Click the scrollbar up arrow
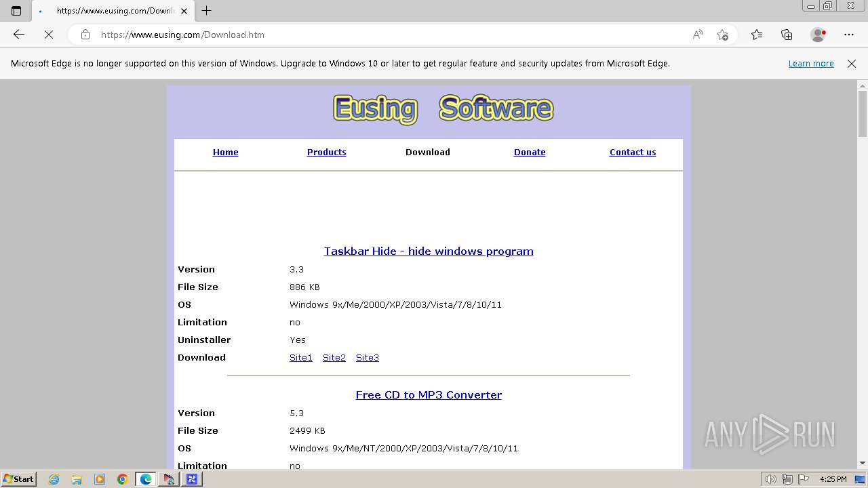The height and width of the screenshot is (488, 868). (863, 85)
